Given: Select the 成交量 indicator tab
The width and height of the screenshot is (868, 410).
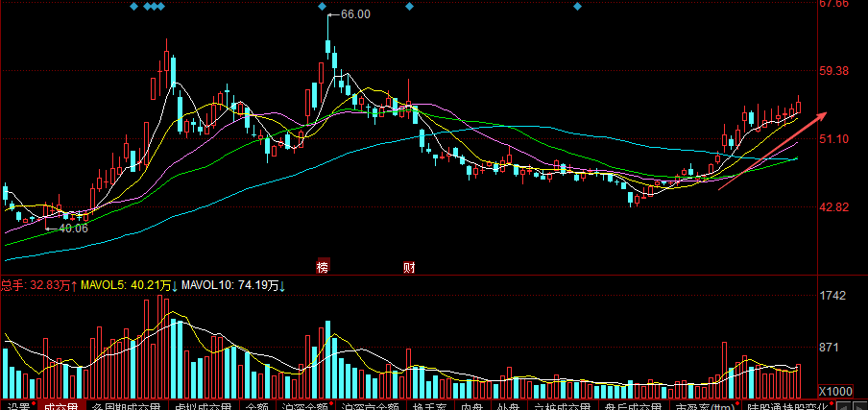Looking at the screenshot, I should point(61,406).
